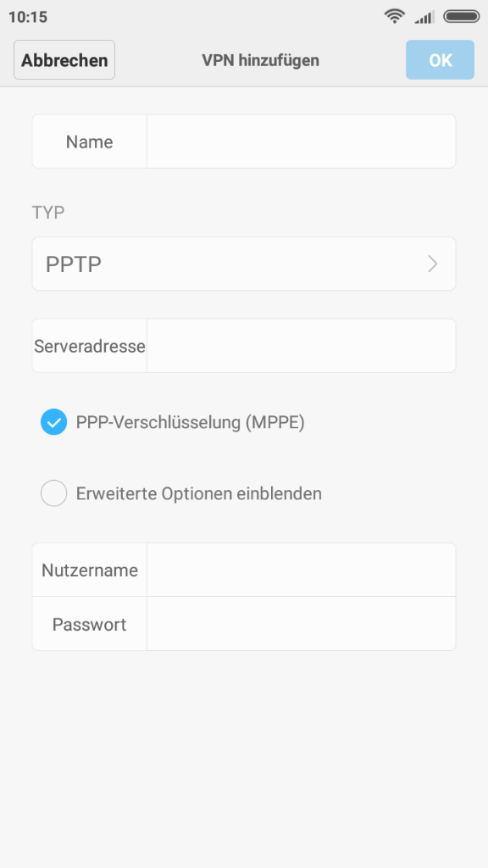Tap the chevron arrow in the PPTP row
488x868 pixels.
[433, 264]
